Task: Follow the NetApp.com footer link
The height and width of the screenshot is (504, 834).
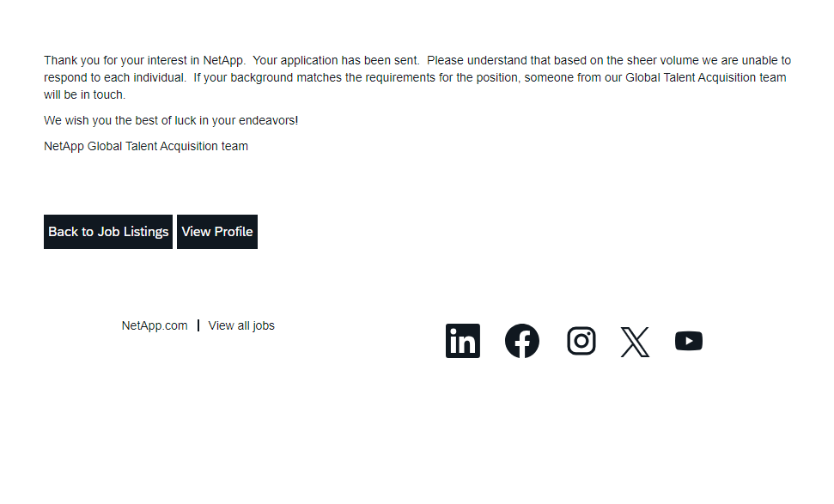Action: click(155, 325)
